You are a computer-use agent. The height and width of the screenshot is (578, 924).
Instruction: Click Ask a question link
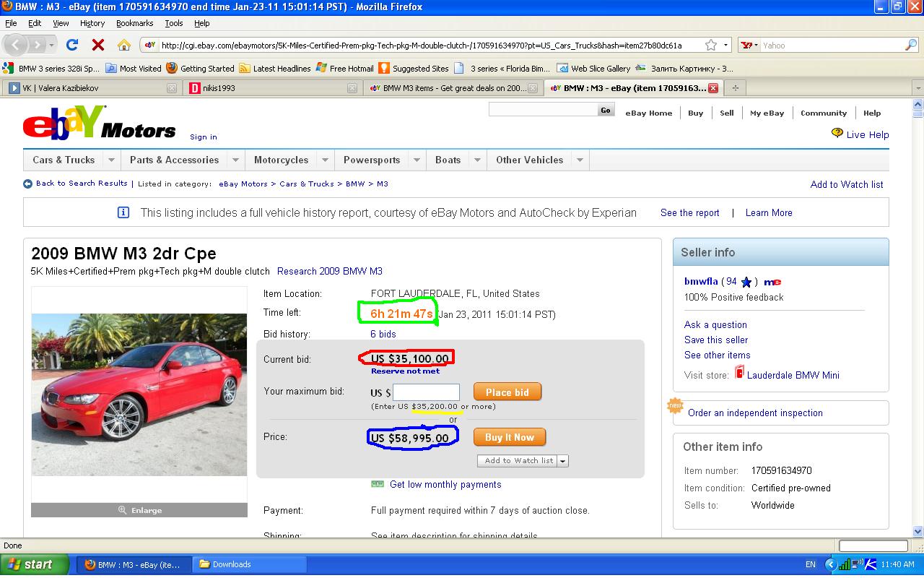coord(715,324)
